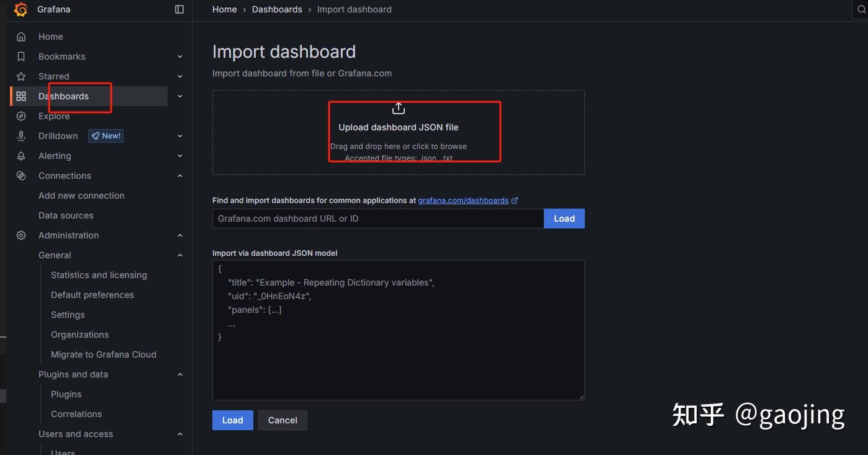Open Explore via its compass icon

[x=21, y=116]
